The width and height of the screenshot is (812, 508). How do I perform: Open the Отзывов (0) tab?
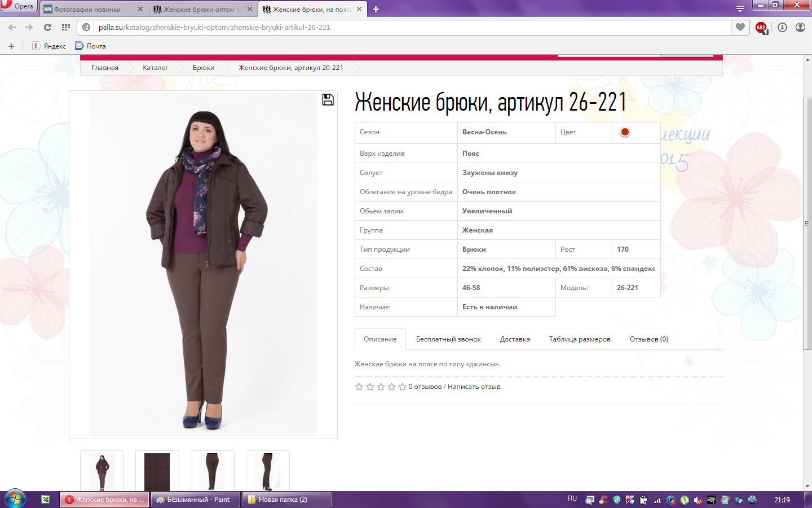click(x=649, y=339)
